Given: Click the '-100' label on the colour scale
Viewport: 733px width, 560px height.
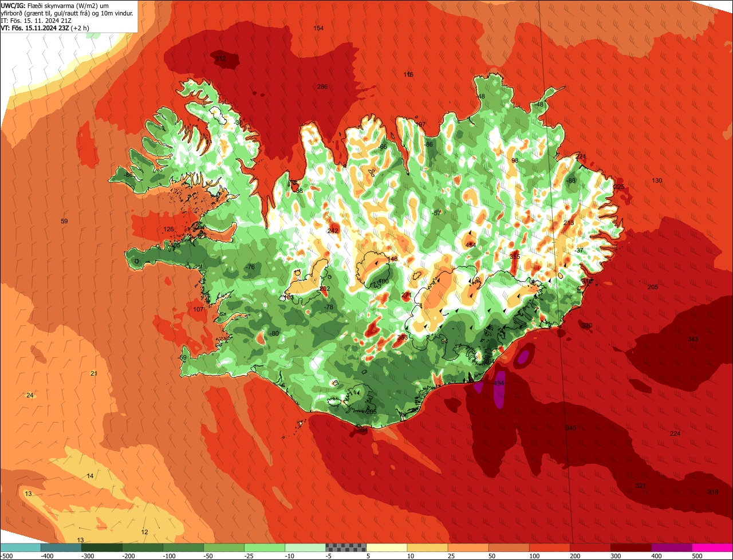Looking at the screenshot, I should click(x=170, y=556).
